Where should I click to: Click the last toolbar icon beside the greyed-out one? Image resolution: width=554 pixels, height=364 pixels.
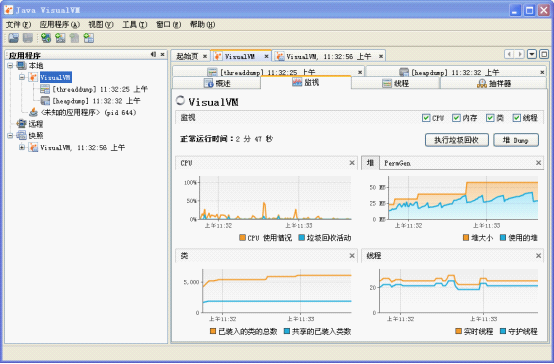click(89, 38)
